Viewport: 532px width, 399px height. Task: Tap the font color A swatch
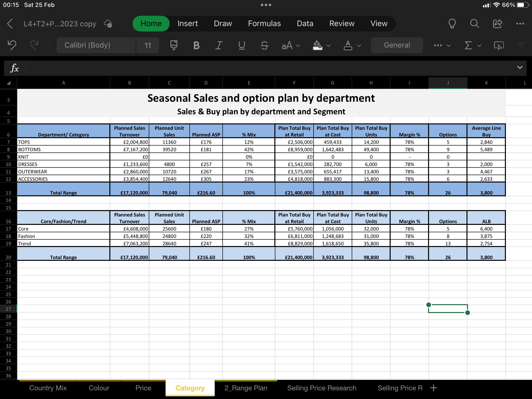[x=348, y=45]
